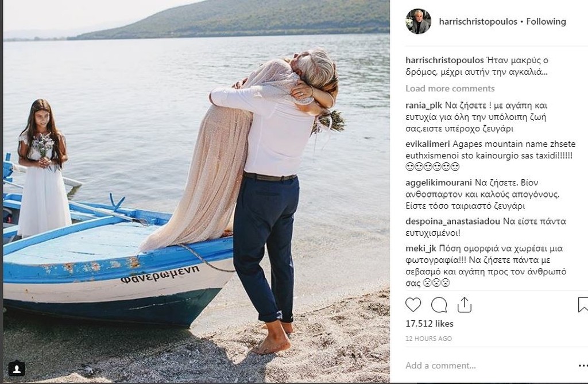Expand Load more comments
This screenshot has height=384, width=588.
click(450, 88)
